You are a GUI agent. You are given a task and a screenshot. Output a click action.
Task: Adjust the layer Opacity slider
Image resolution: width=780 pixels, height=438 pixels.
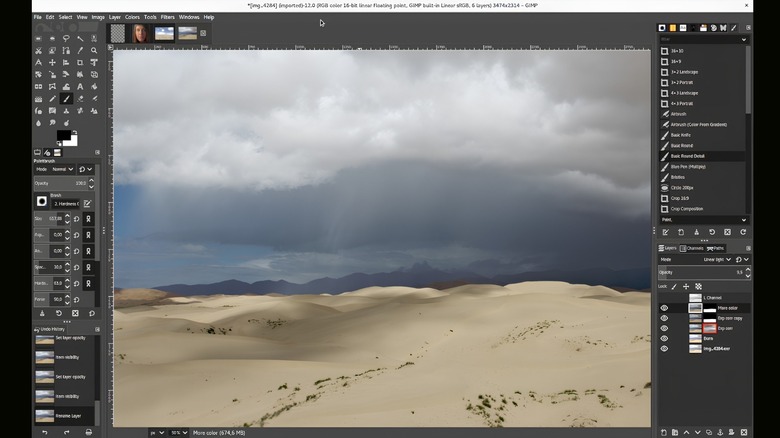coord(702,272)
